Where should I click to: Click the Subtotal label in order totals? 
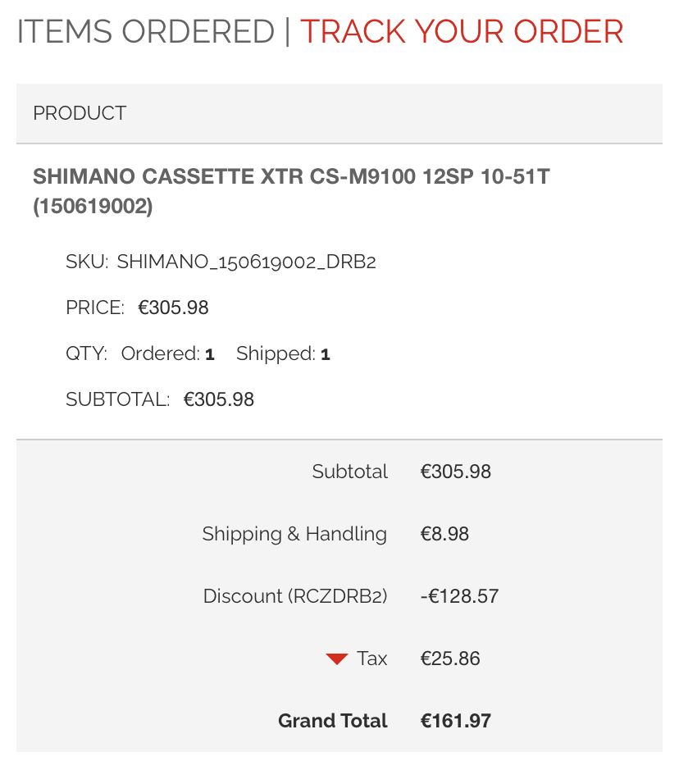pos(349,472)
